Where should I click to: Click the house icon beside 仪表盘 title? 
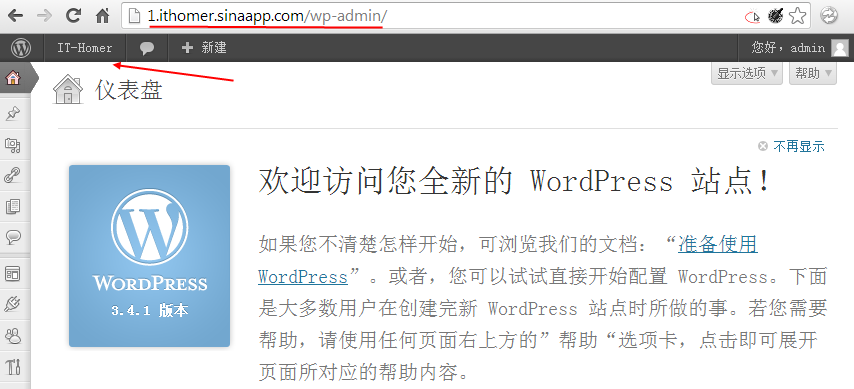click(68, 90)
